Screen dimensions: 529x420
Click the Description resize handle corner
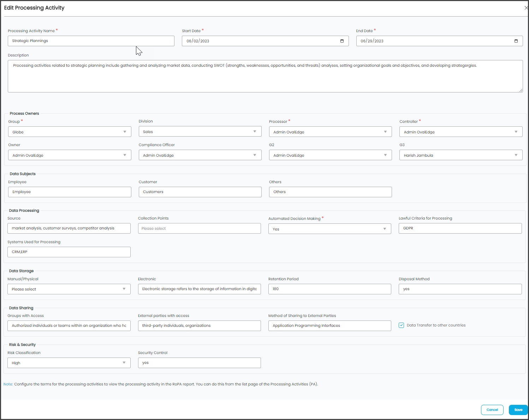pos(521,90)
